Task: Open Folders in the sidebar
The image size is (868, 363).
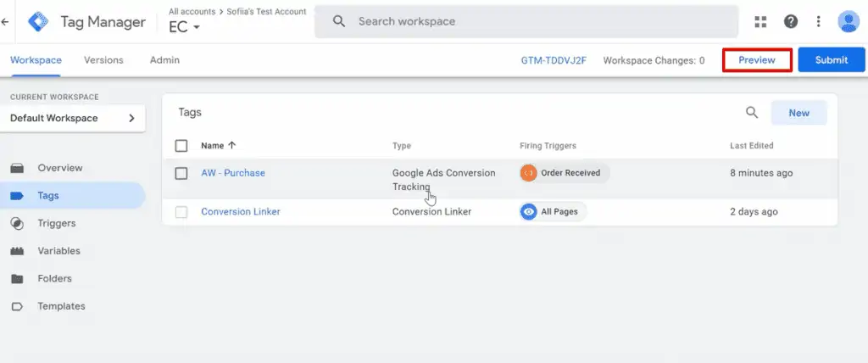Action: [x=54, y=279]
